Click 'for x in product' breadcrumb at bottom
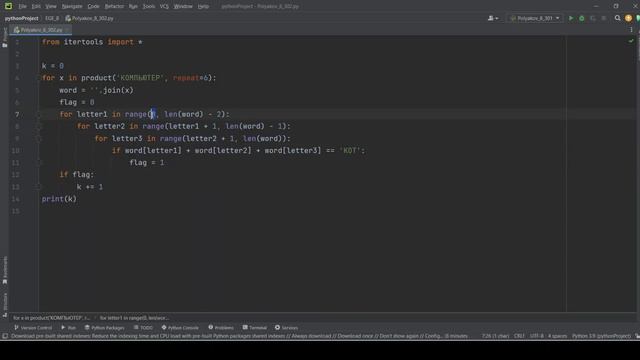The width and height of the screenshot is (640, 360). tap(51, 318)
